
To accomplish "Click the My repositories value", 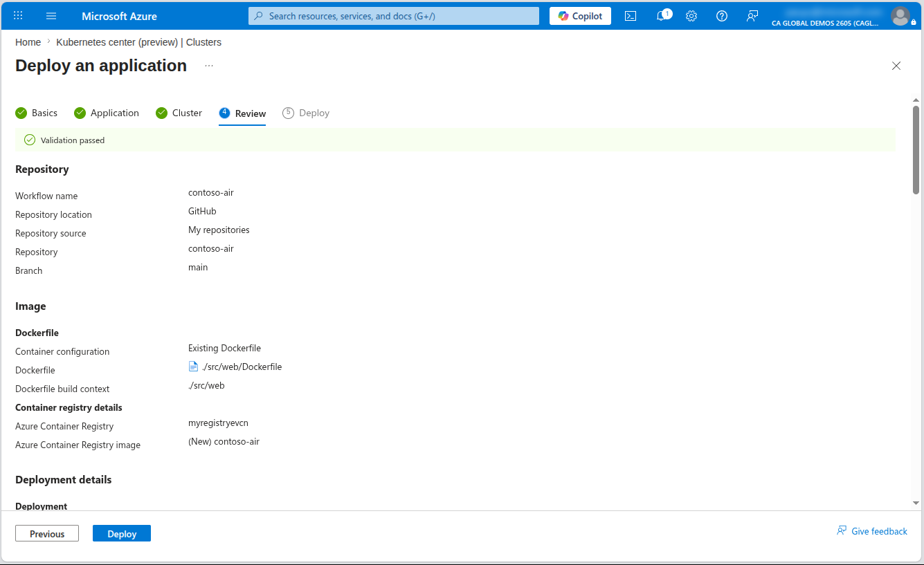I will pyautogui.click(x=219, y=230).
